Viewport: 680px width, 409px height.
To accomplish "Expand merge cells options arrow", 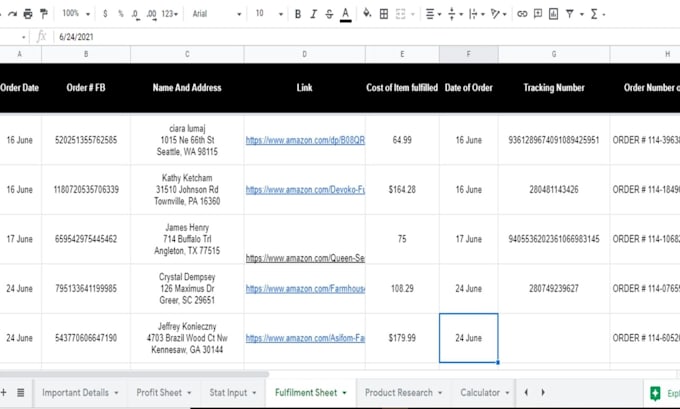I will [x=413, y=14].
